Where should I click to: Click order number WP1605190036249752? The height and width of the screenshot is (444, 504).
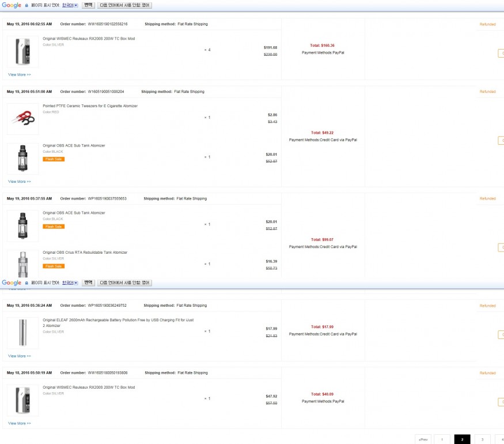[107, 306]
